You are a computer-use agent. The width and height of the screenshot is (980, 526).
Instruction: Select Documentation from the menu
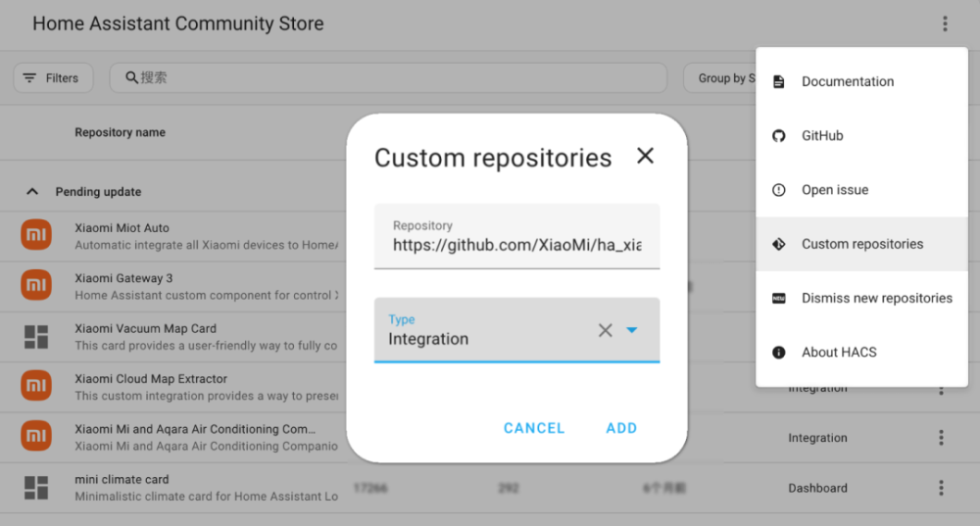pos(861,82)
